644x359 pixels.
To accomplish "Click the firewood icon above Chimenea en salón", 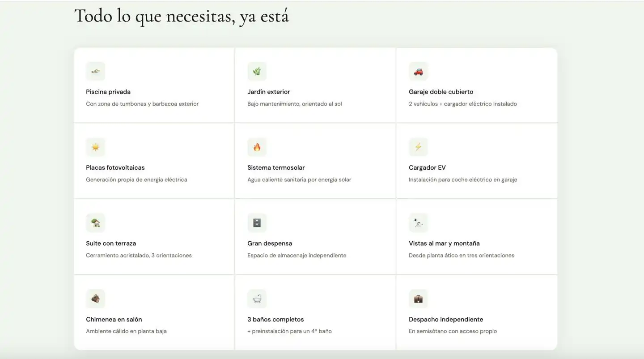I will click(x=95, y=299).
